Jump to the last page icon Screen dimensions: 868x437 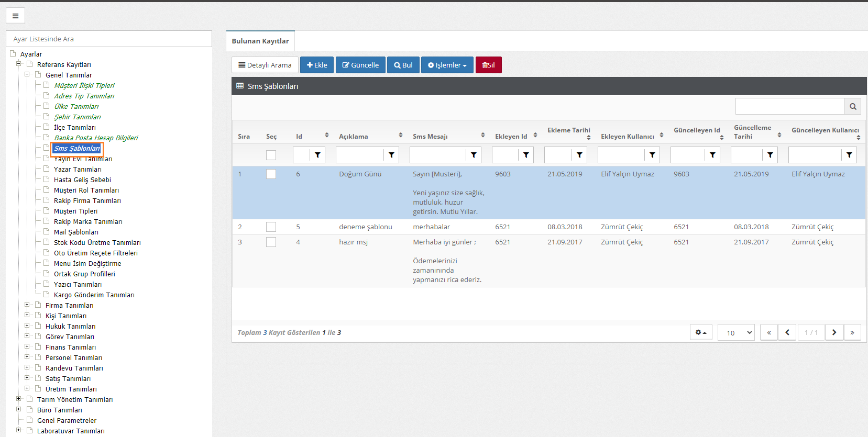852,332
